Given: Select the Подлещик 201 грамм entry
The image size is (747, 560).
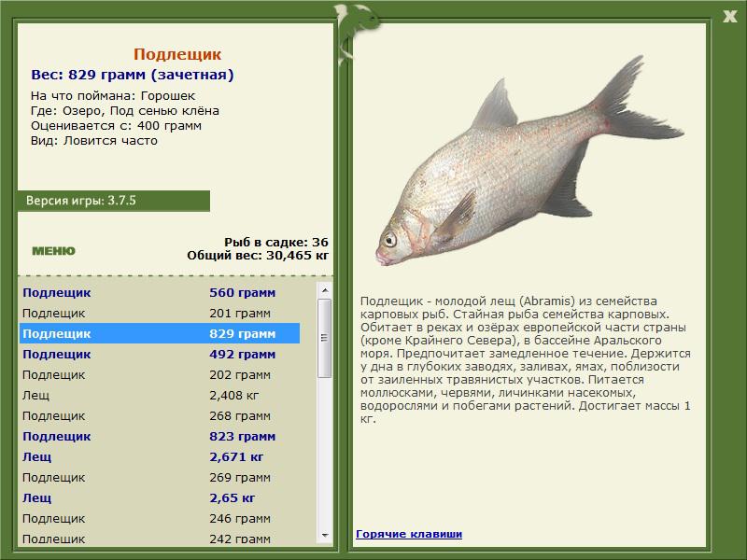Looking at the screenshot, I should [160, 313].
